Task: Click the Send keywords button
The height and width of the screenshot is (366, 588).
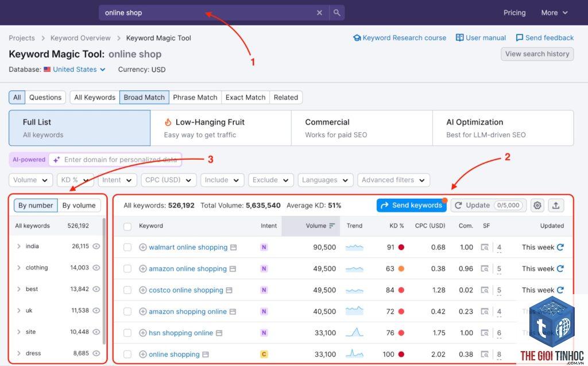Action: (411, 205)
